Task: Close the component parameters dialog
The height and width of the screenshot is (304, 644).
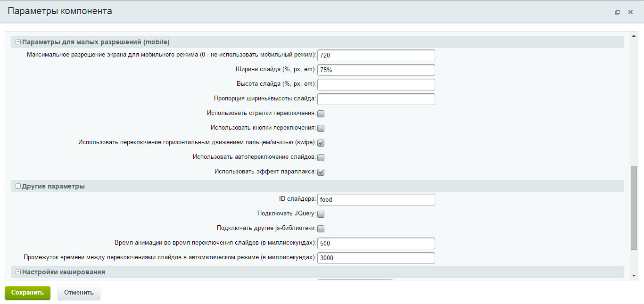Action: pos(630,12)
